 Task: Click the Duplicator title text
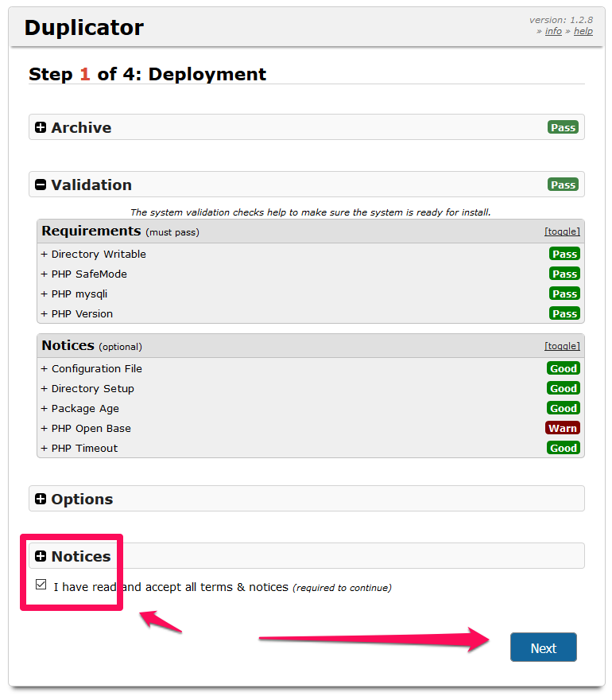pyautogui.click(x=84, y=28)
